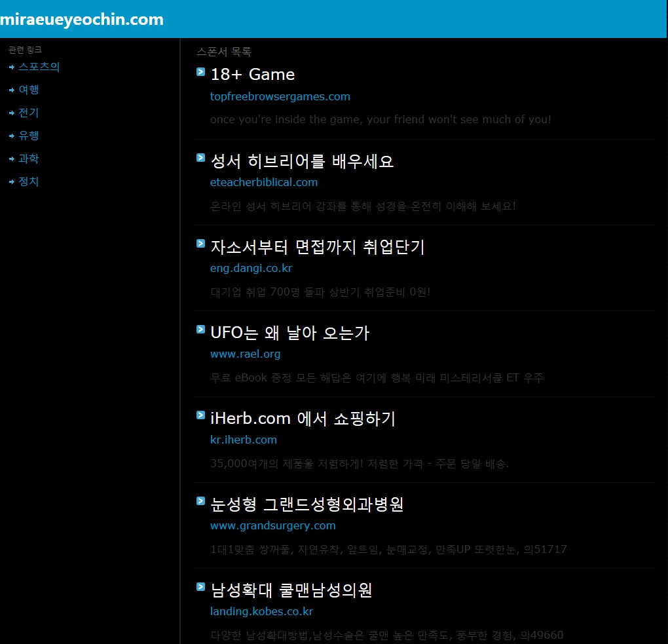
Task: Click the arrow bullet beside 스포츠의
Action: coord(12,67)
